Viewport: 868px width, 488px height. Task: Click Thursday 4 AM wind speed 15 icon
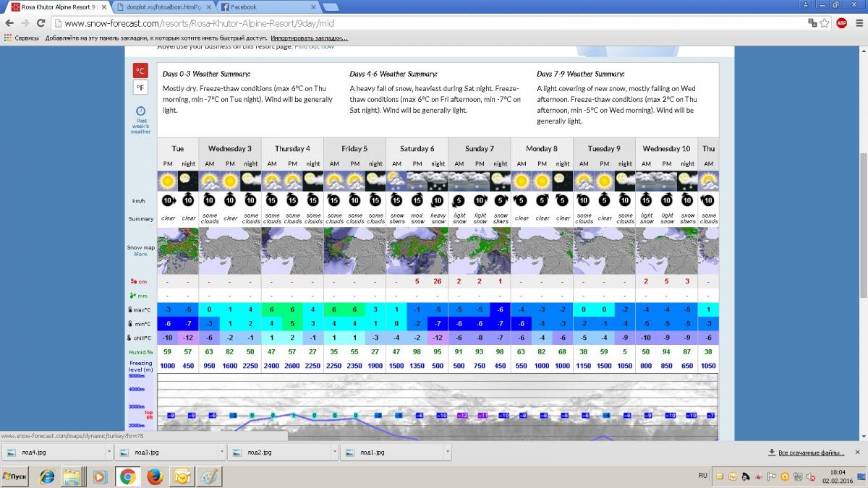tap(272, 200)
